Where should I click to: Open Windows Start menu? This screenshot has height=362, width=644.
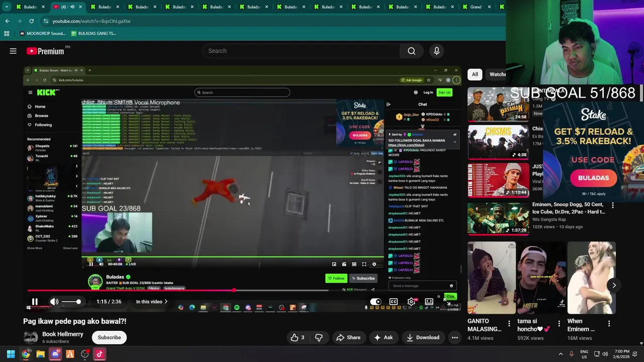point(11,354)
